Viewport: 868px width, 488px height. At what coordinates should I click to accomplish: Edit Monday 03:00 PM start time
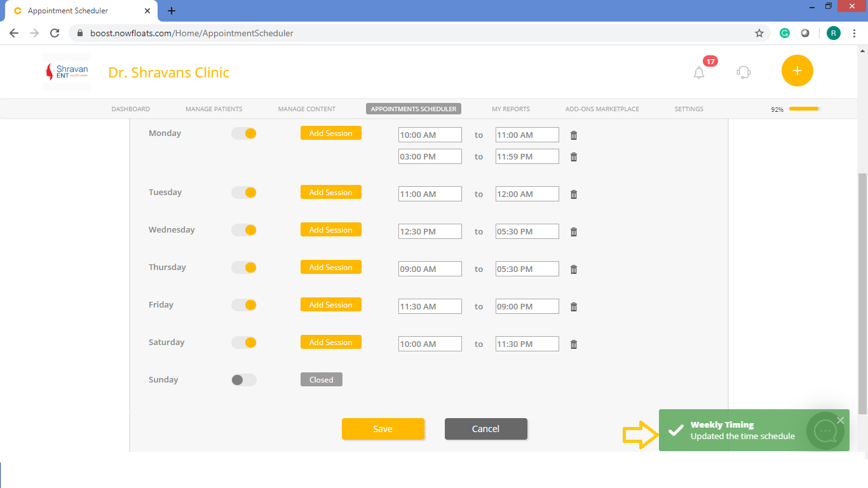[430, 156]
